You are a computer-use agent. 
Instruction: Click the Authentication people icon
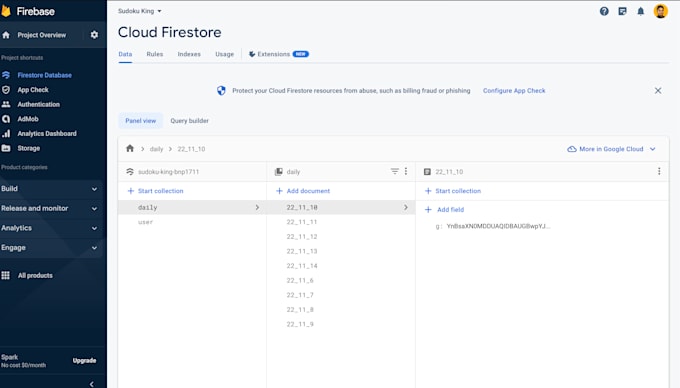coord(6,104)
